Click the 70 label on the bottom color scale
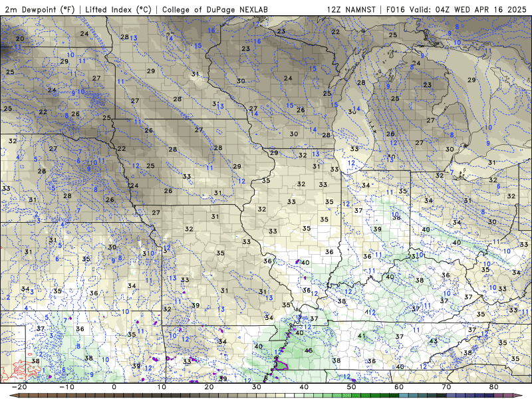Screen dimensions: 532x399 446,387
